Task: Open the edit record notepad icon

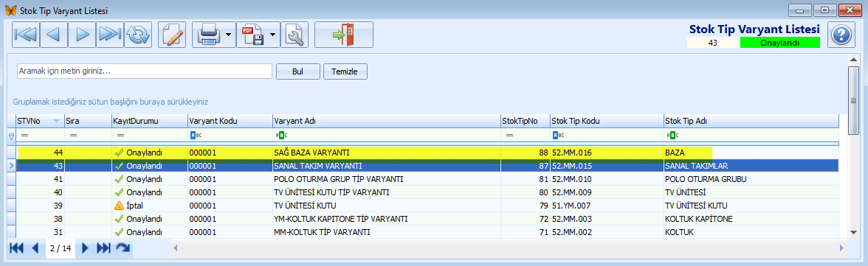Action: [172, 35]
